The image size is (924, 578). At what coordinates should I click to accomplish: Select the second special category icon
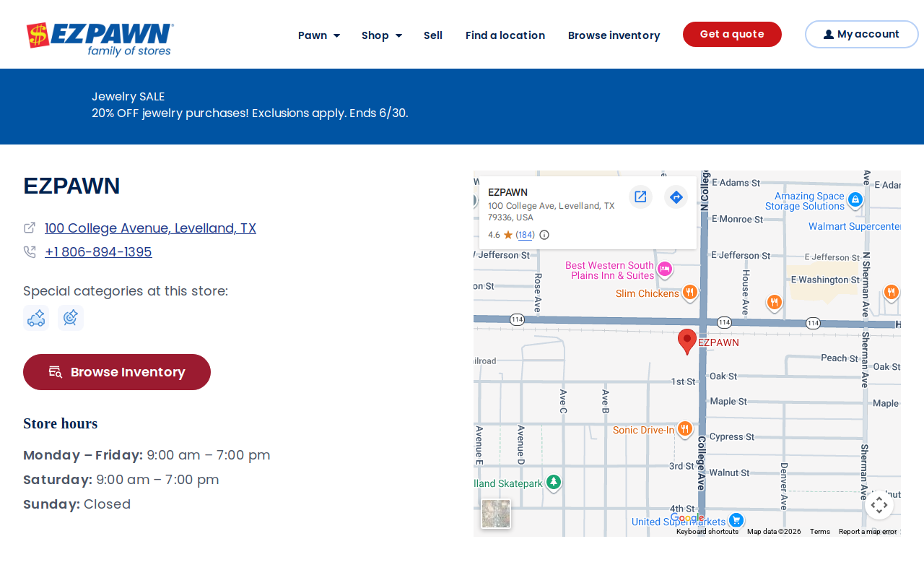coord(71,318)
